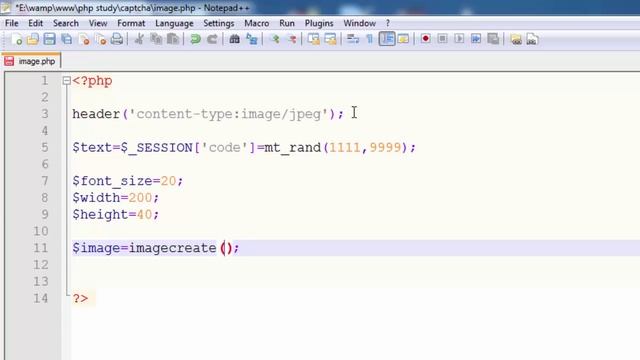The height and width of the screenshot is (360, 640).
Task: Click the Print toolbar icon
Action: tap(117, 39)
